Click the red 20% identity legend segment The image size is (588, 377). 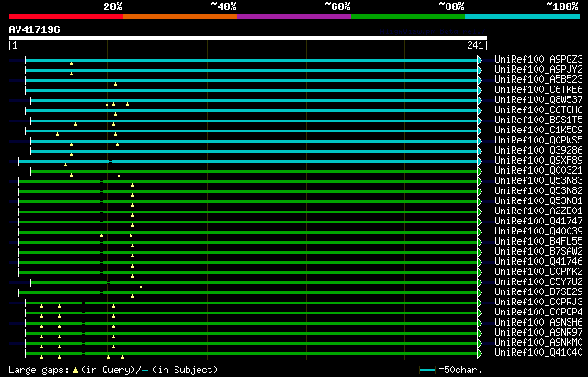[x=66, y=17]
